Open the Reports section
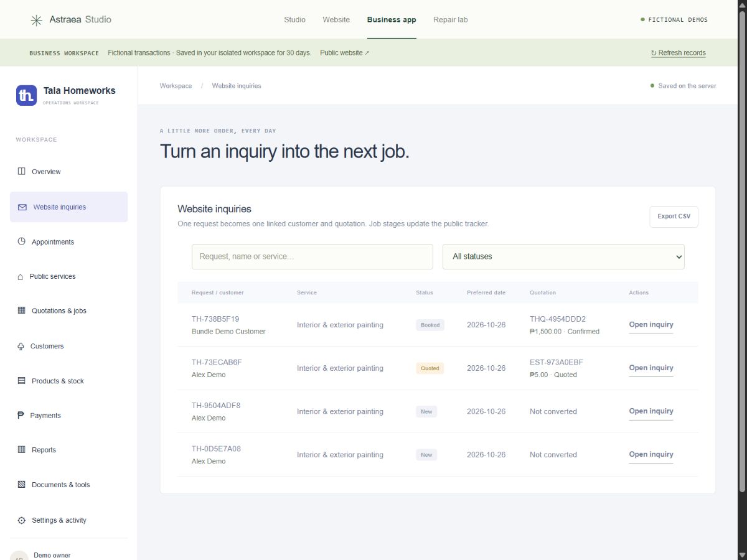This screenshot has width=747, height=560. pos(69,450)
